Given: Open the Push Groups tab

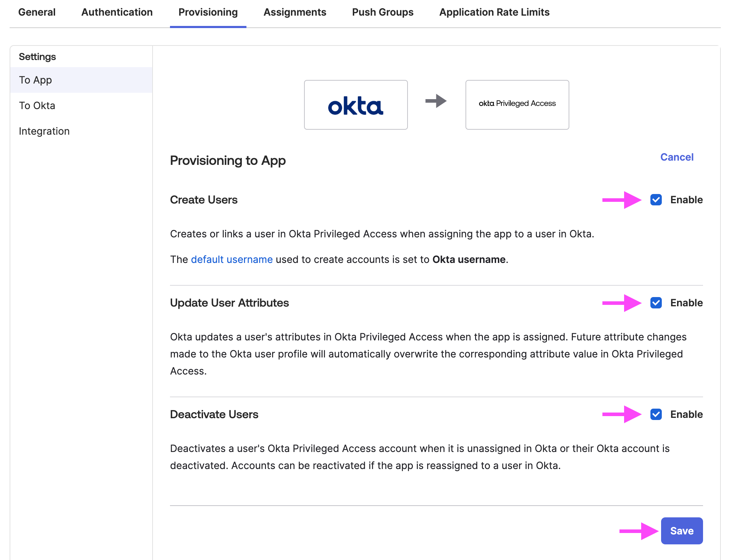Looking at the screenshot, I should click(x=382, y=12).
